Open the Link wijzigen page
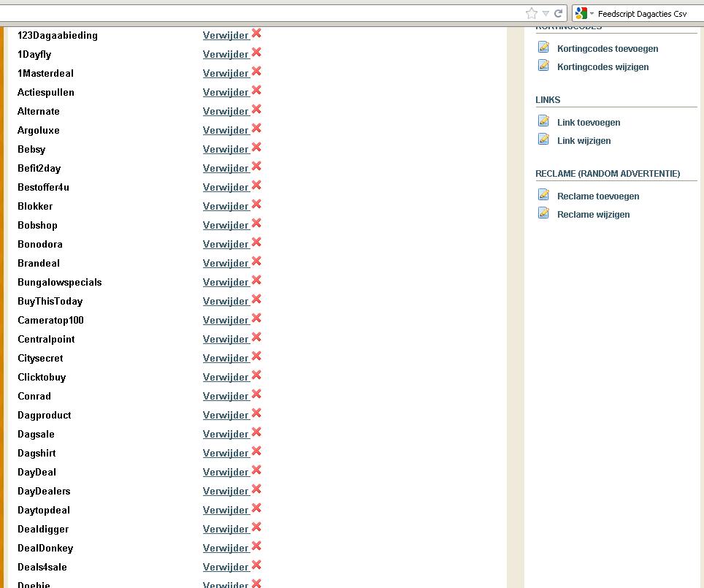 [x=584, y=140]
